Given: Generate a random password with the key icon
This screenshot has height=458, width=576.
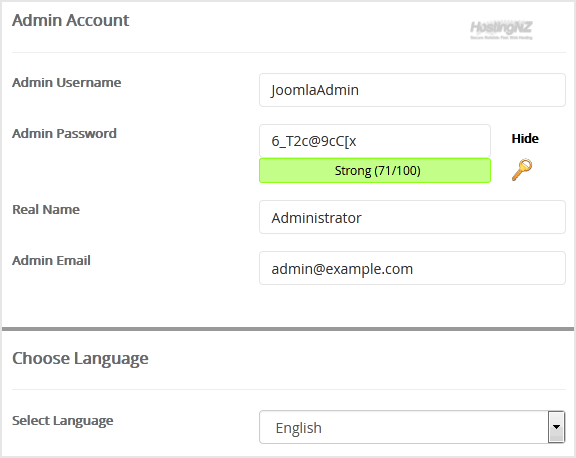Looking at the screenshot, I should 522,170.
